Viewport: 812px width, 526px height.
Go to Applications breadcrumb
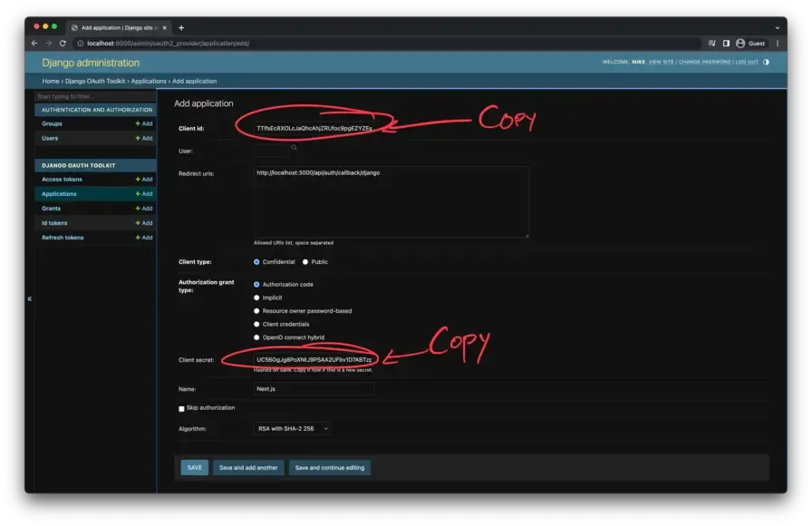[x=149, y=82]
